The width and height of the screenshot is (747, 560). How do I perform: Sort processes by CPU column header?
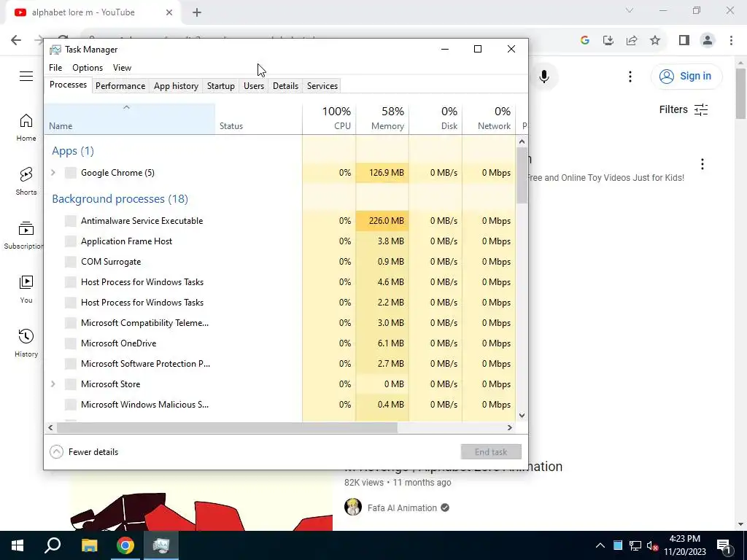pos(329,119)
